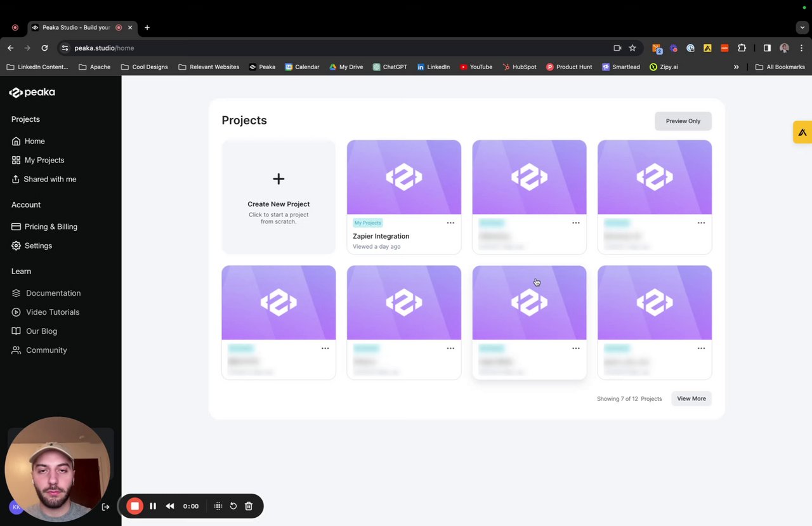Click View More projects button
The height and width of the screenshot is (526, 812).
(x=691, y=398)
